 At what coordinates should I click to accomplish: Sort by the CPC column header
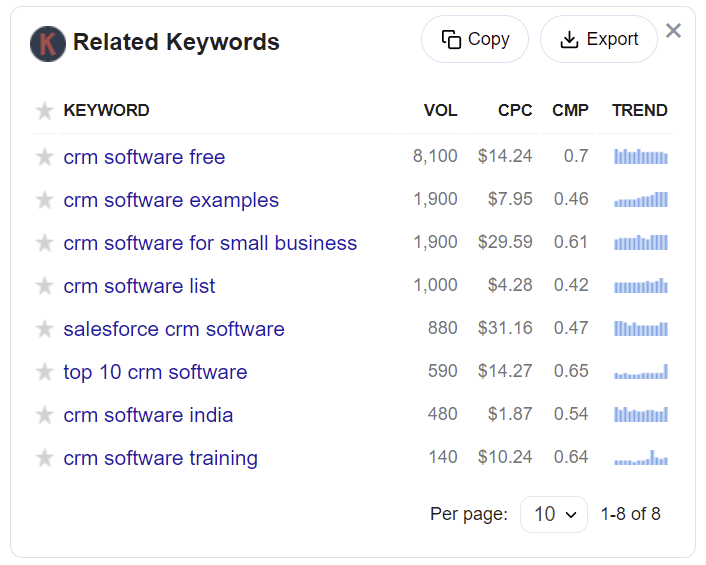coord(515,111)
